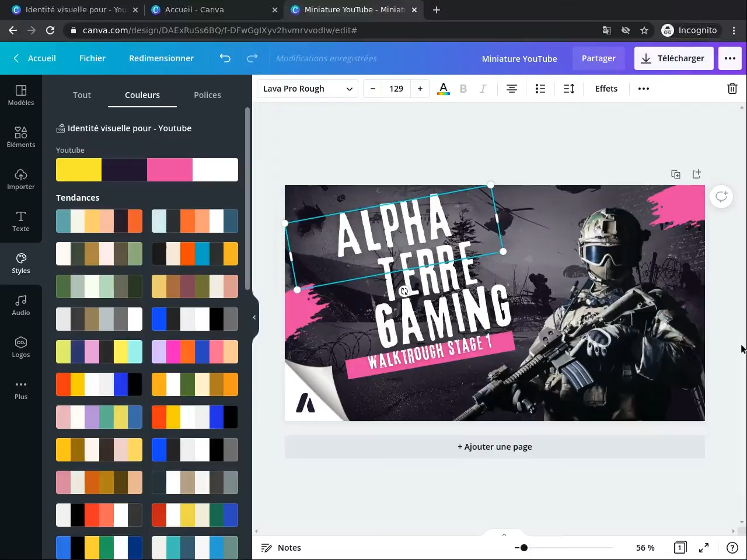
Task: Open the line spacing options
Action: coord(569,89)
